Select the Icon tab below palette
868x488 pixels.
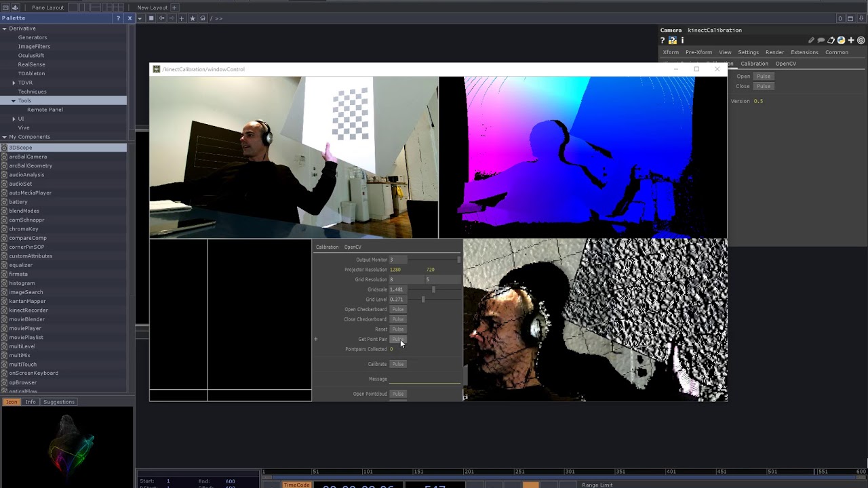point(12,402)
